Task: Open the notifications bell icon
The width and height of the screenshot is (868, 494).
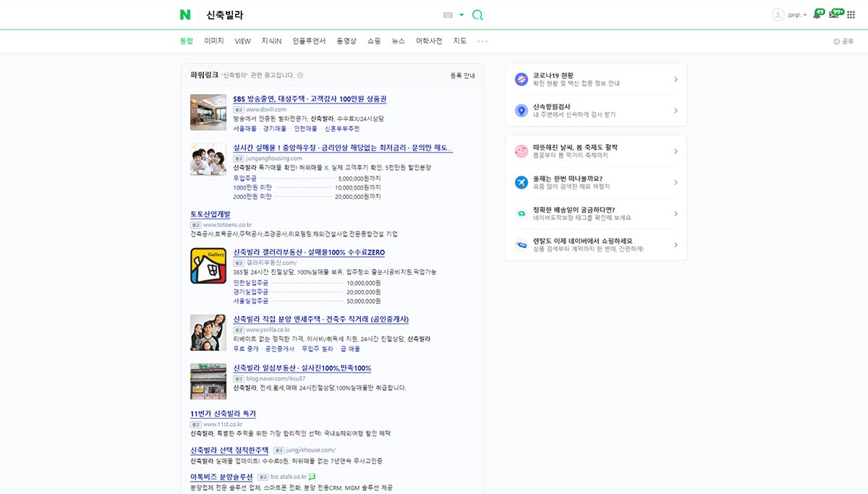Action: click(818, 14)
